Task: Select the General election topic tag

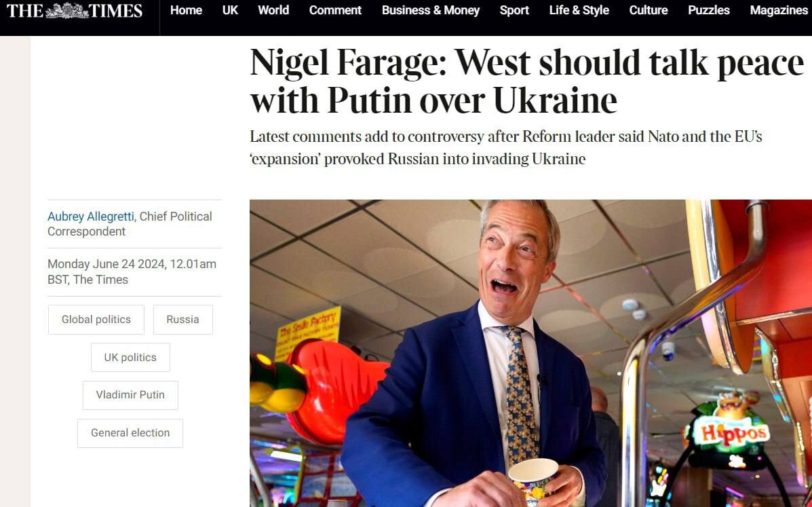Action: [130, 433]
